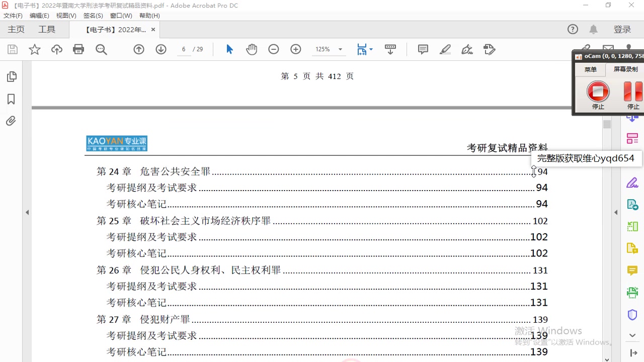The height and width of the screenshot is (362, 644).
Task: Expand the left navigation pane arrow
Action: (27, 213)
